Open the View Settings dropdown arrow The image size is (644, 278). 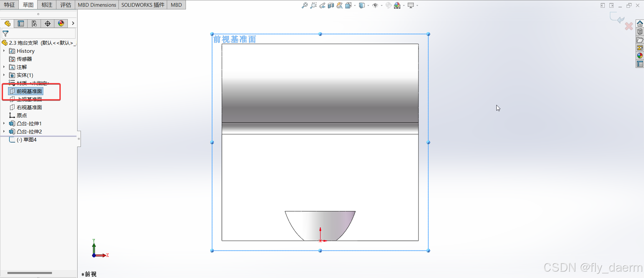click(x=417, y=5)
